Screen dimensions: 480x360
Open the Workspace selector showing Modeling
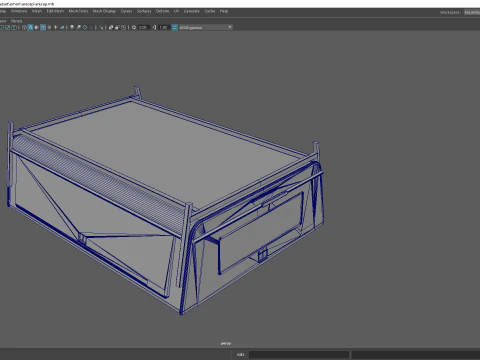(x=472, y=12)
